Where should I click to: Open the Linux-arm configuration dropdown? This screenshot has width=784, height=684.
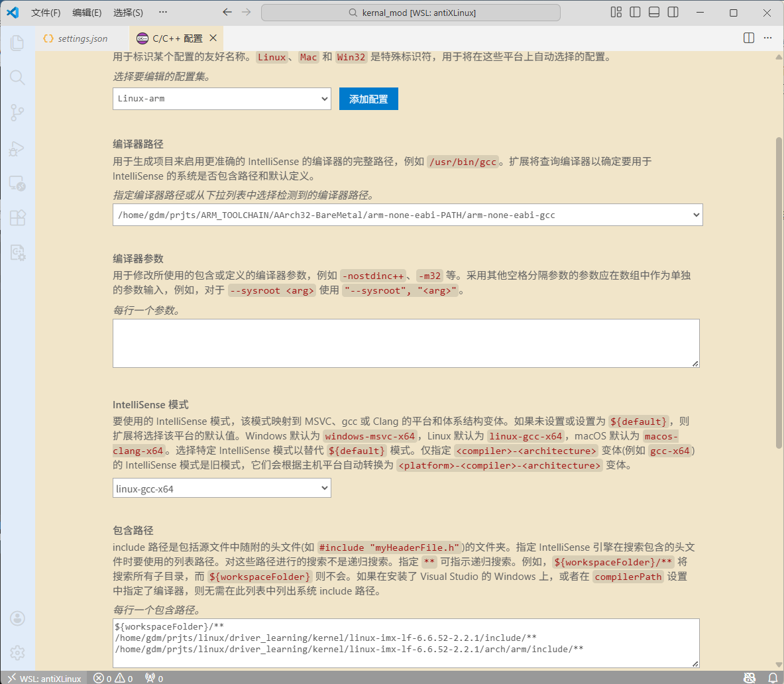click(x=221, y=99)
